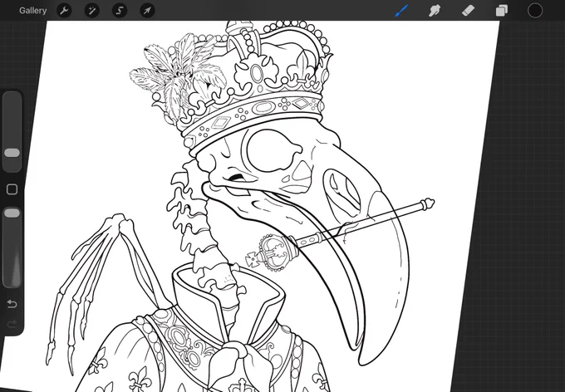Viewport: 565px width, 392px height.
Task: Open the active color picker circle
Action: click(535, 11)
